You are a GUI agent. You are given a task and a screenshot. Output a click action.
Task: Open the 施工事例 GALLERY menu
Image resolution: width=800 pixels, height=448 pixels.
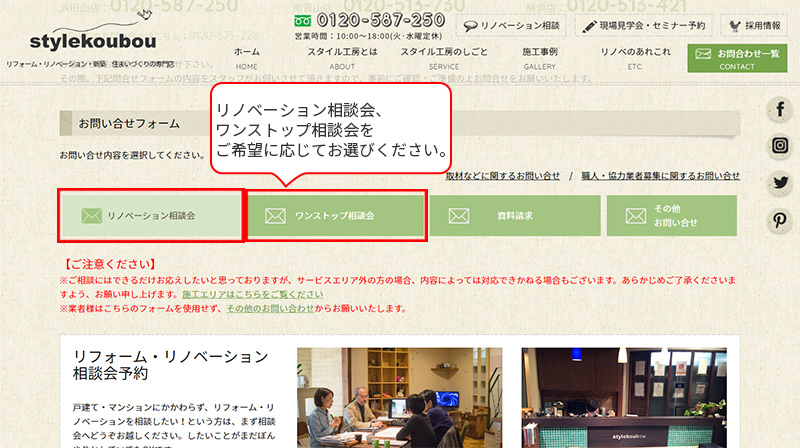[x=539, y=58]
